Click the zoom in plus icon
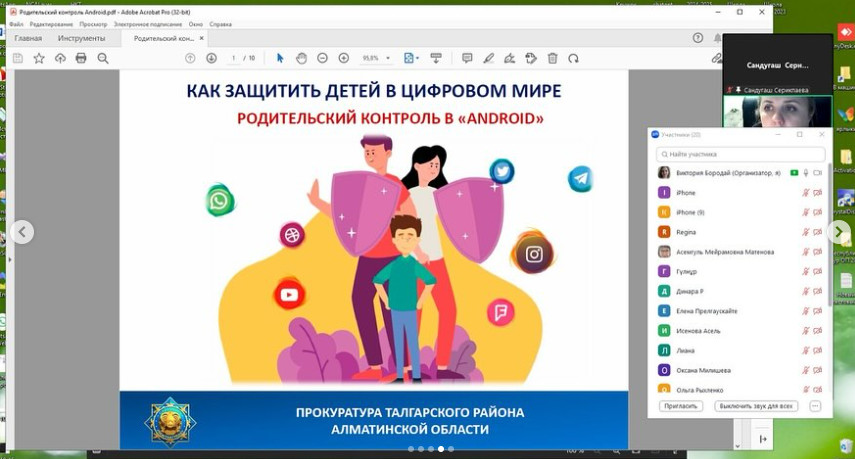This screenshot has width=855, height=459. pyautogui.click(x=344, y=59)
